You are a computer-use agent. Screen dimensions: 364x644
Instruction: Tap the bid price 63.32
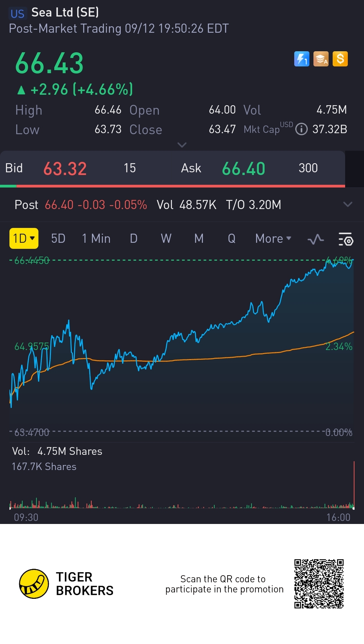click(x=65, y=169)
